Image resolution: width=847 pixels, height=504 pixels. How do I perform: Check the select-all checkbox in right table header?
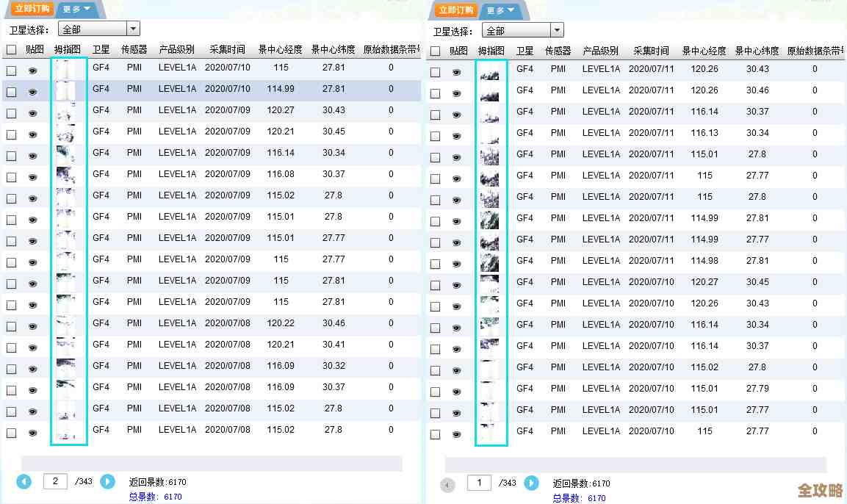pyautogui.click(x=433, y=49)
